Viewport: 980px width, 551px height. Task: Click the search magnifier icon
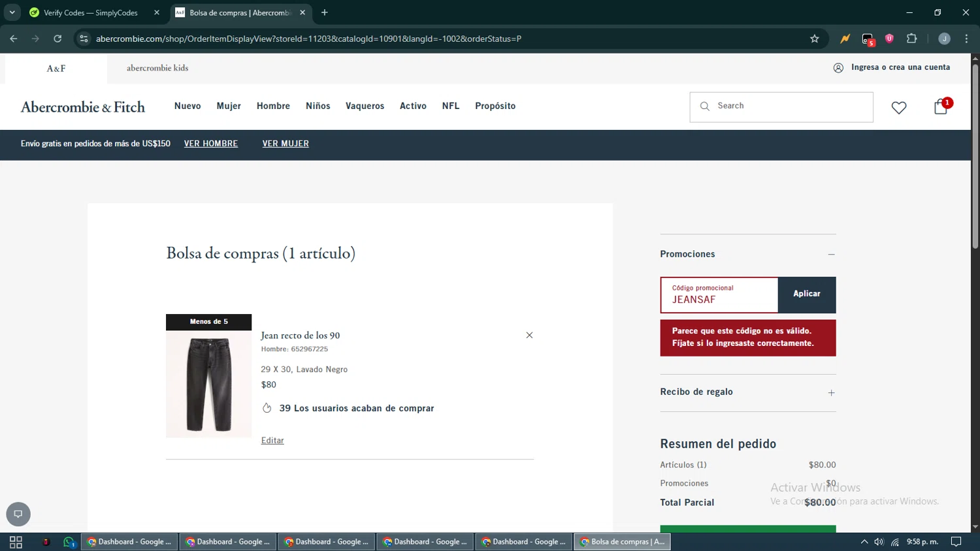[x=704, y=106]
